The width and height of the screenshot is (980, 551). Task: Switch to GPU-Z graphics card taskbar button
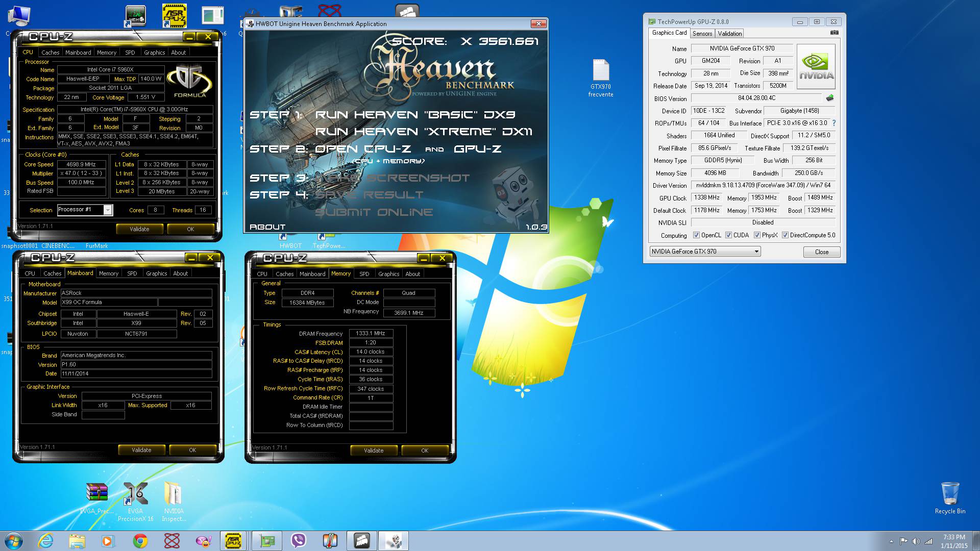coord(266,541)
